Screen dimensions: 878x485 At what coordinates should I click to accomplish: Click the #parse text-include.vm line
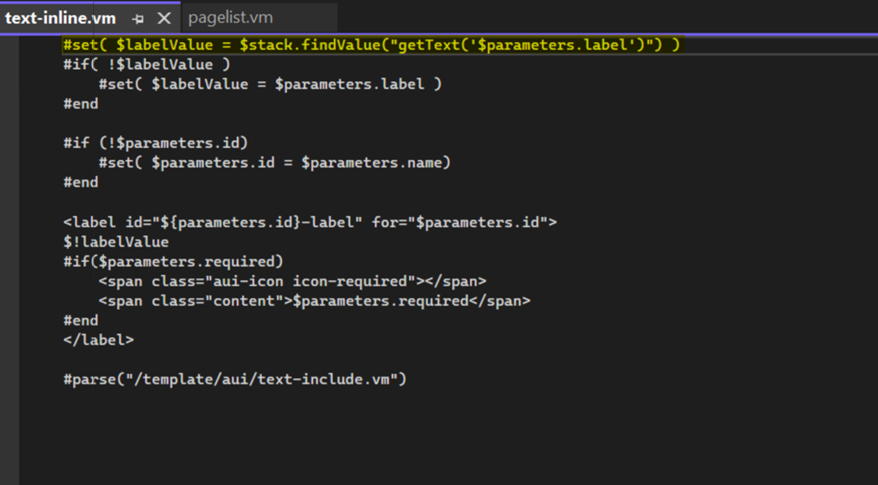pos(235,379)
